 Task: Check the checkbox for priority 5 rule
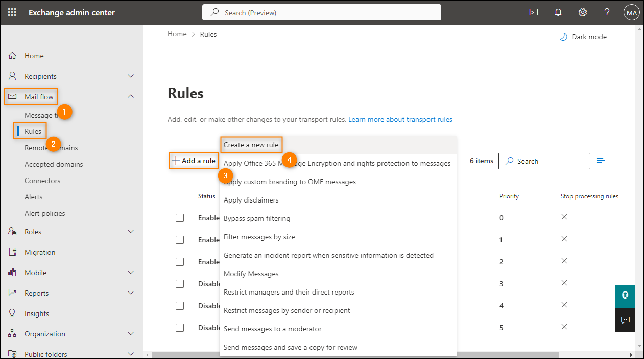coord(180,328)
